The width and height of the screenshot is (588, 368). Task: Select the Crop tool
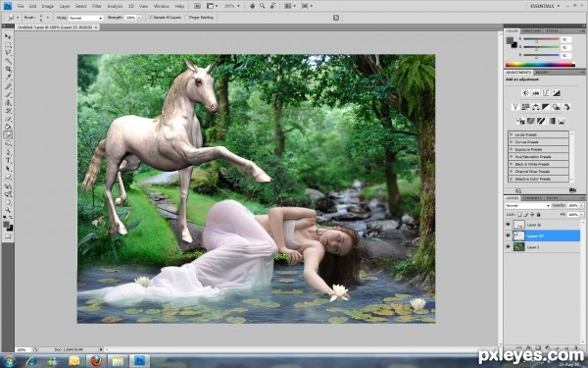[x=8, y=70]
